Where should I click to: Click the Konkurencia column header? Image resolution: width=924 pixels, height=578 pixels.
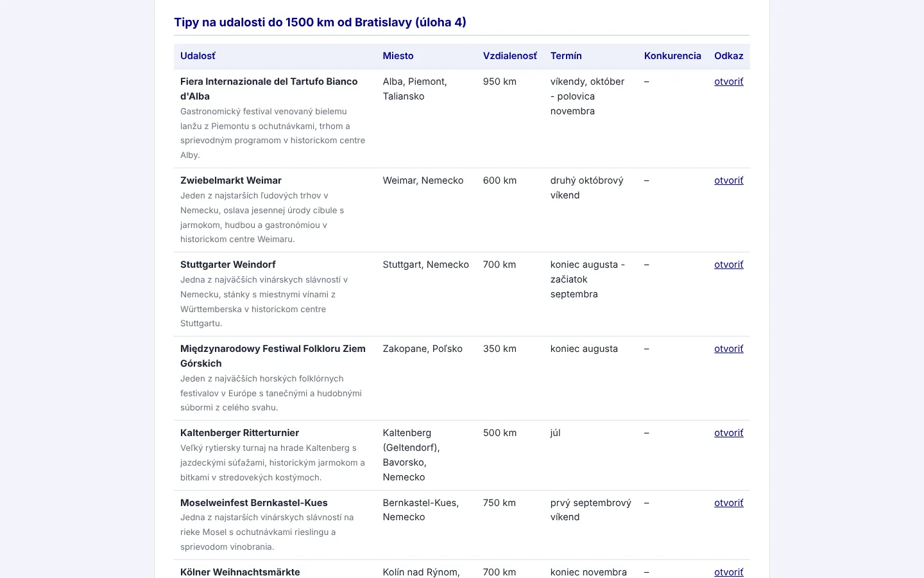click(672, 56)
